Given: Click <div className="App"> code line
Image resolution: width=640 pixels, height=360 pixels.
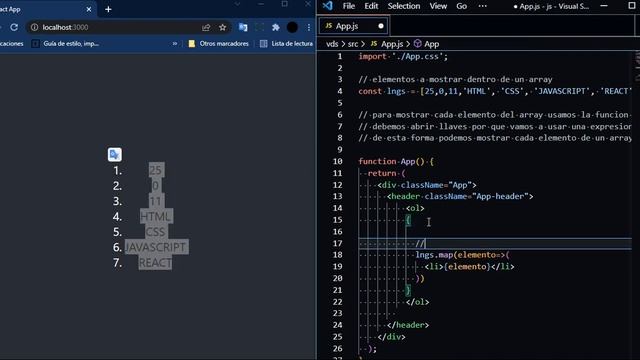Looking at the screenshot, I should pos(427,185).
